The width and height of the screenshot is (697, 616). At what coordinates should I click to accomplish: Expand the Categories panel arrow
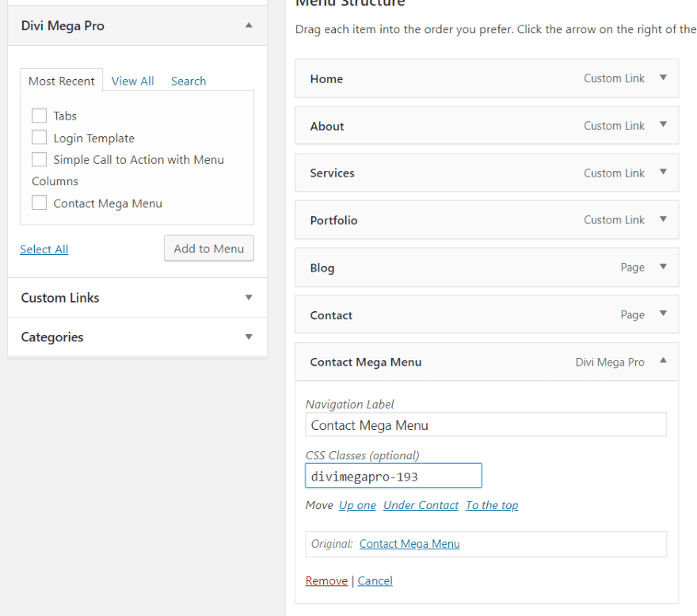point(249,337)
